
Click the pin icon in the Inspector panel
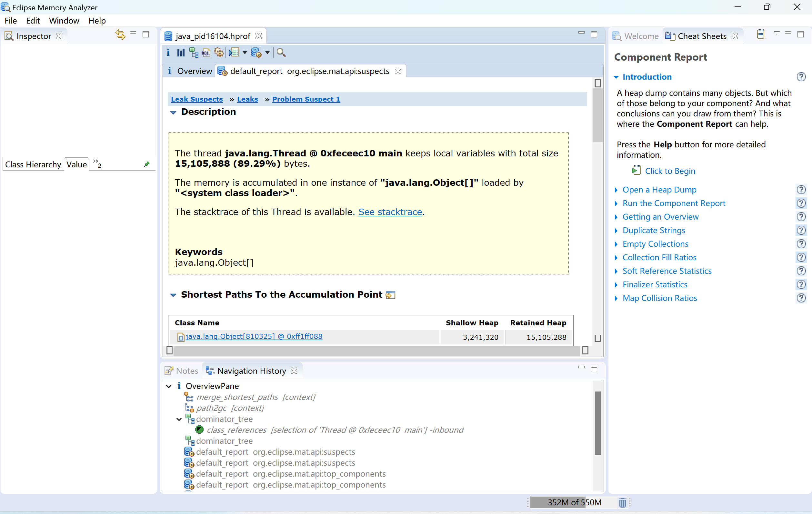coord(147,164)
